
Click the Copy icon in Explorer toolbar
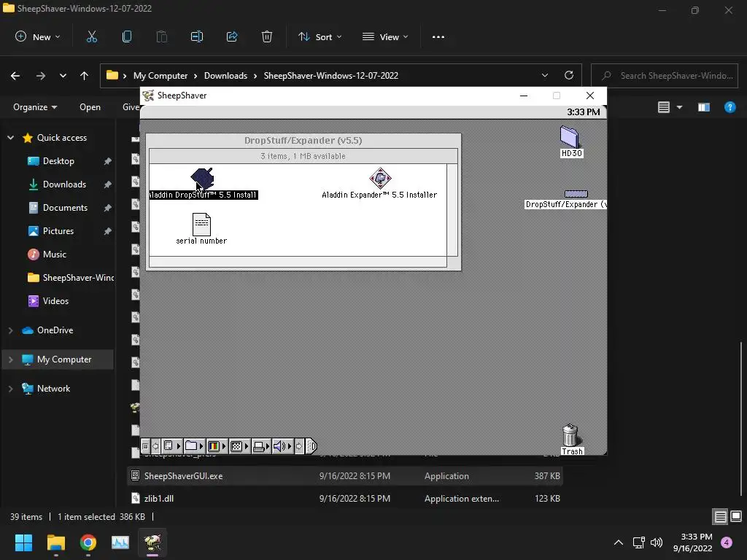point(127,36)
